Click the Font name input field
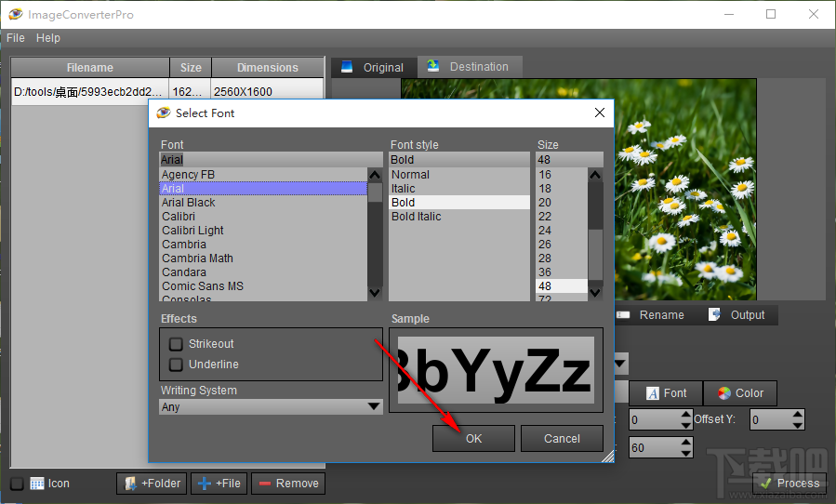Viewport: 836px width, 504px height. click(x=271, y=159)
